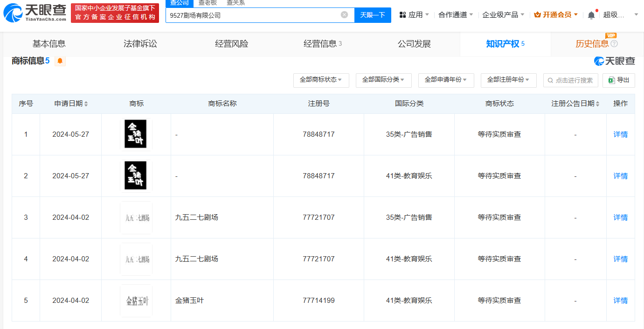点击注册公告日期排序箭头
This screenshot has width=644, height=329.
598,103
